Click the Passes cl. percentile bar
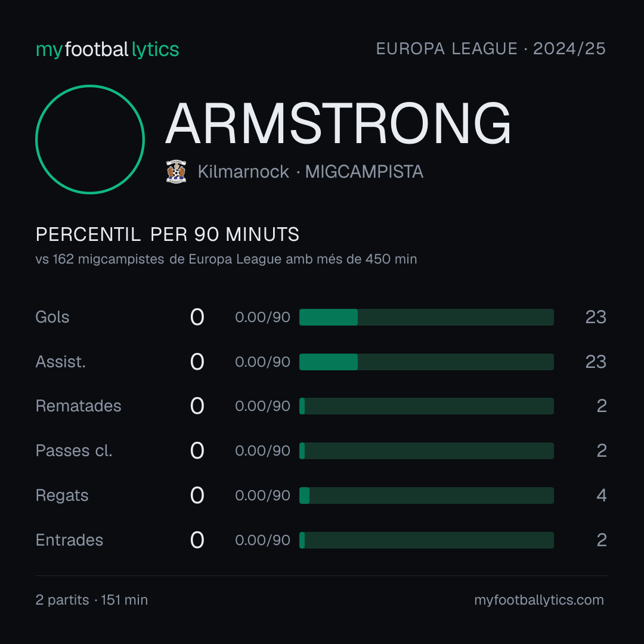 click(426, 451)
